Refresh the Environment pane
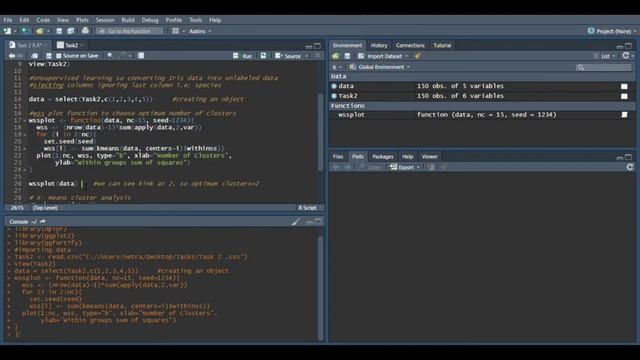Screen dimensions: 640x360 point(626,56)
